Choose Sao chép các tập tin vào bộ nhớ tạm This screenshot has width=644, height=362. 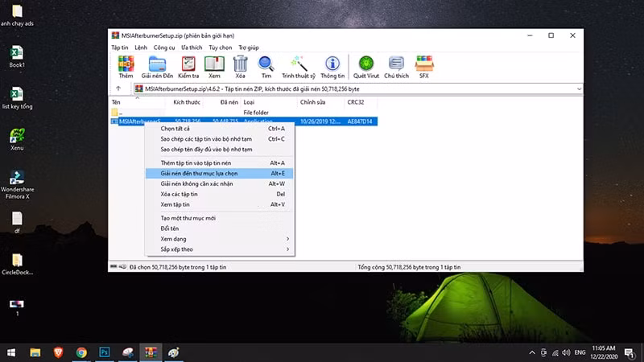(x=219, y=138)
